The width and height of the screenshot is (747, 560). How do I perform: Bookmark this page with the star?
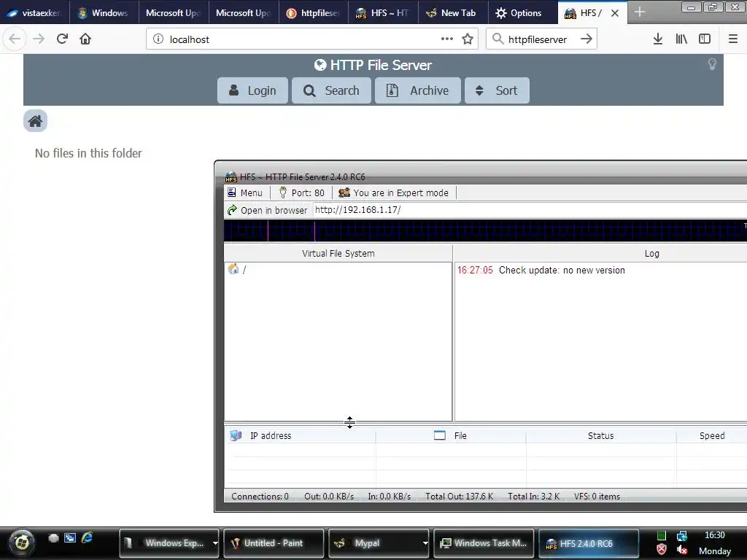(x=468, y=39)
